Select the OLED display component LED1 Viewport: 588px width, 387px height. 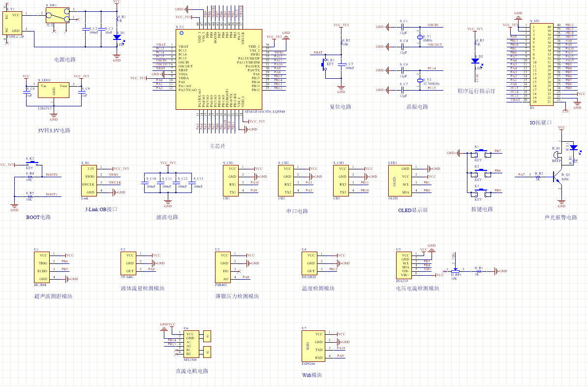coord(400,181)
